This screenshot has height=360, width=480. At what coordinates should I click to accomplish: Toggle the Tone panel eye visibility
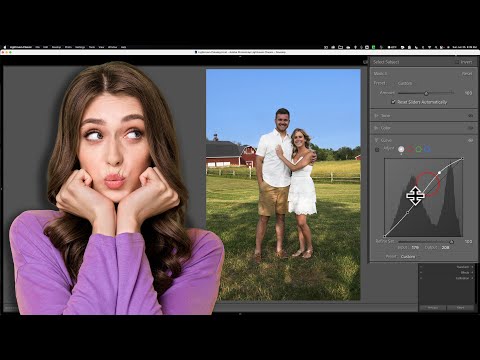tap(470, 116)
